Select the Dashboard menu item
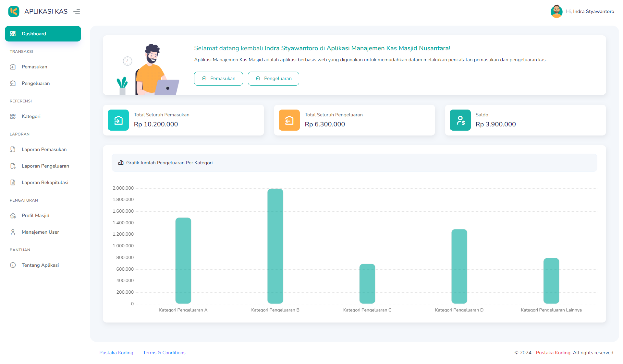This screenshot has width=623, height=364. [x=43, y=33]
